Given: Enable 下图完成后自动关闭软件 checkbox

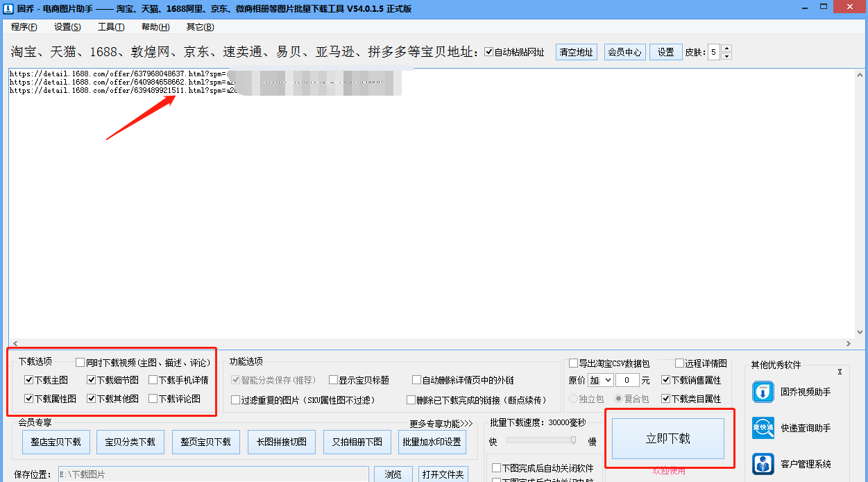Looking at the screenshot, I should [x=496, y=468].
